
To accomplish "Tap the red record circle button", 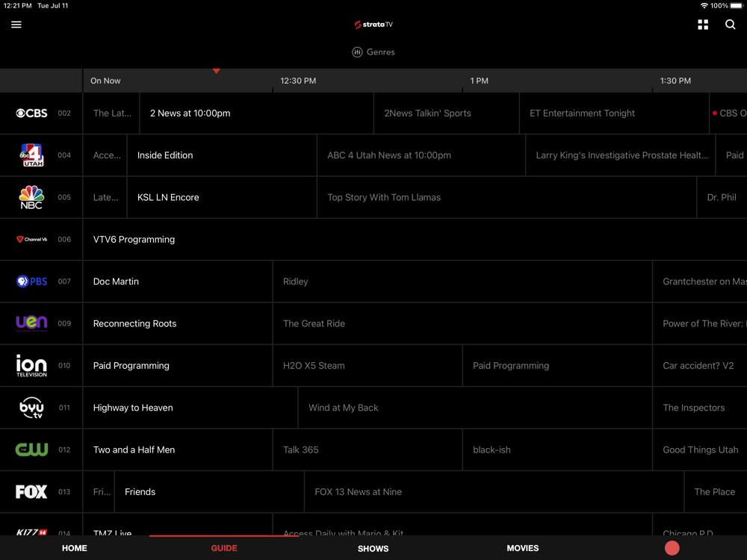I will click(672, 548).
